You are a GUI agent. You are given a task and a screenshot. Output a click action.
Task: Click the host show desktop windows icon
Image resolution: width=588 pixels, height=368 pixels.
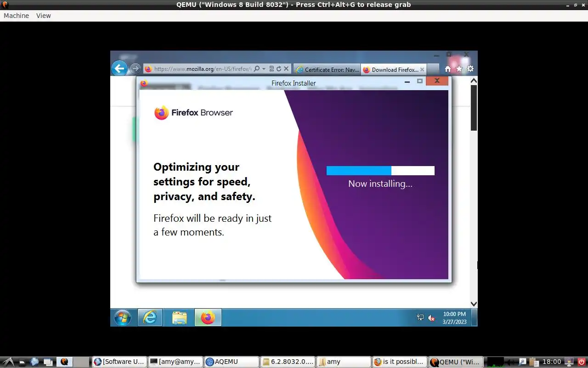pos(48,362)
